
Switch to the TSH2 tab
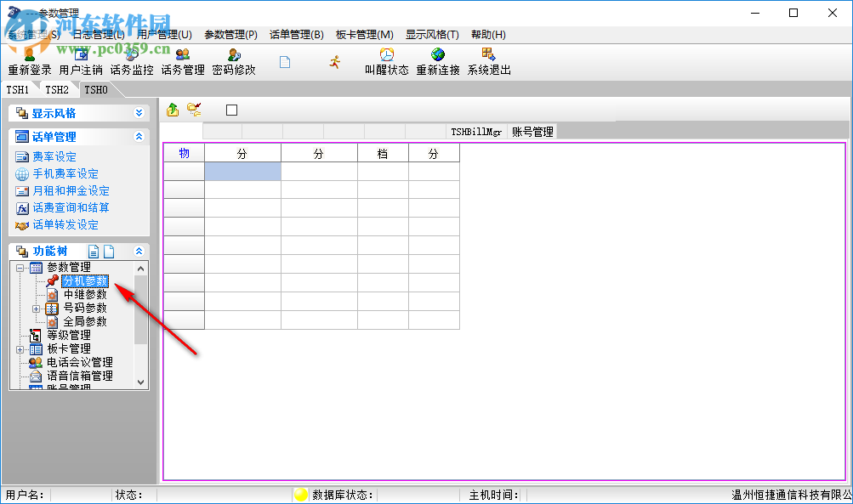click(x=57, y=88)
